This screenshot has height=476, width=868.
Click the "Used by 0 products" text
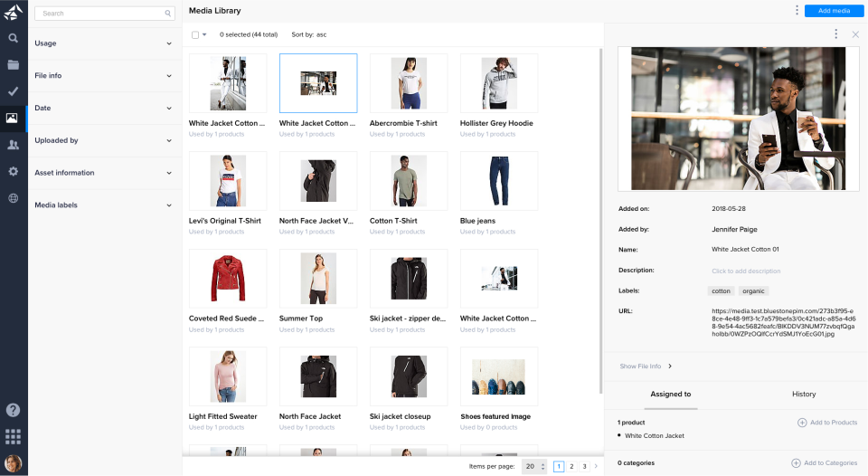coord(488,428)
